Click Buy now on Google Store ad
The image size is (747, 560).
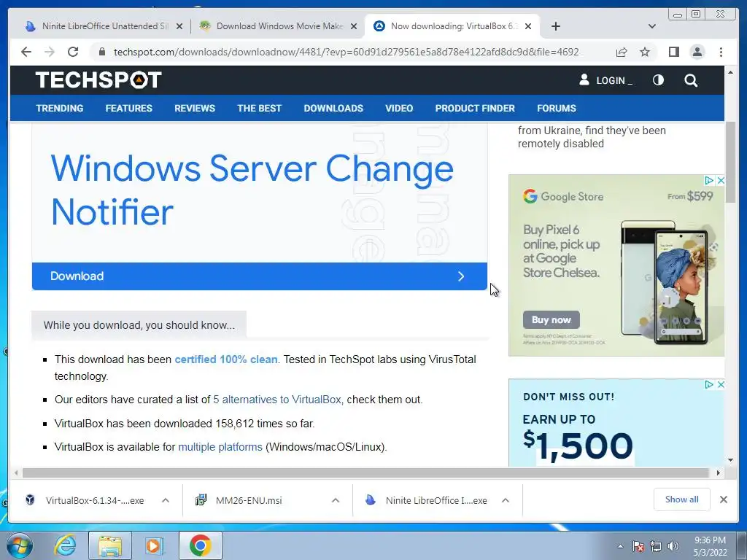(x=551, y=320)
